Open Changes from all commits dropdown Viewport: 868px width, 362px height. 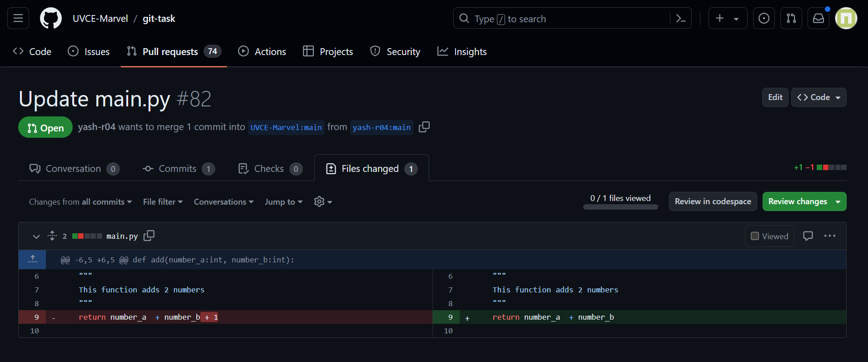(80, 201)
